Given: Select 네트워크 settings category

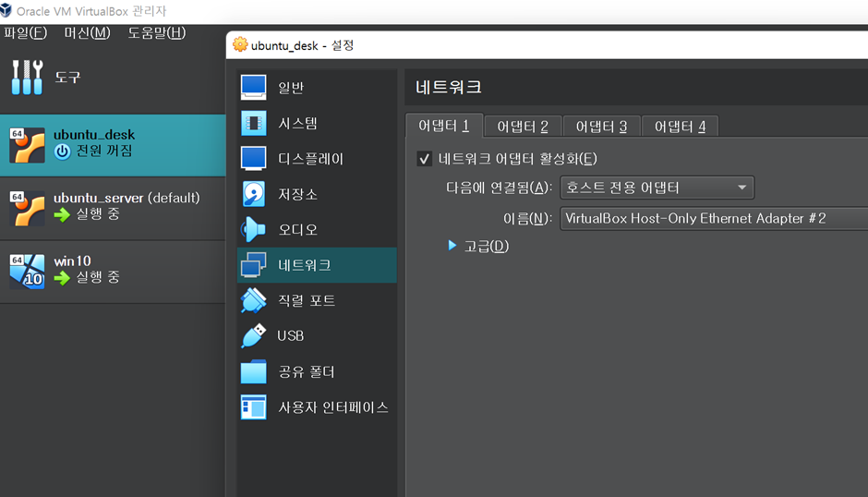Looking at the screenshot, I should [317, 265].
